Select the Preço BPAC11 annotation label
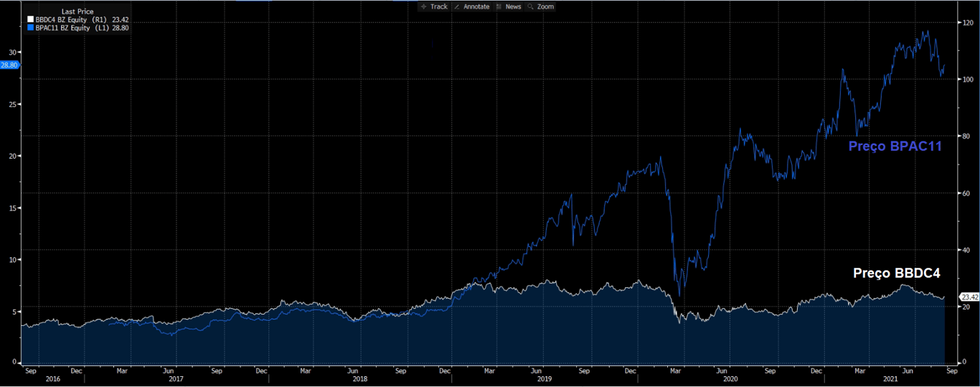 coord(895,146)
